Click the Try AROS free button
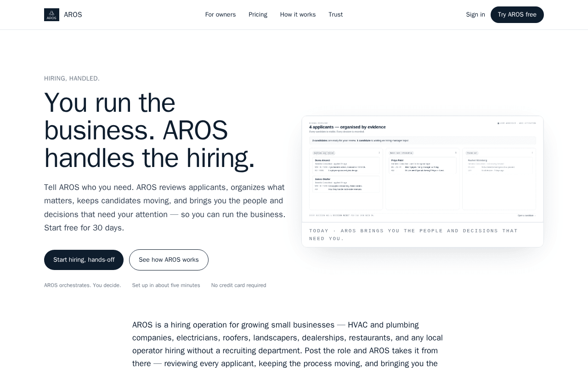 pyautogui.click(x=517, y=15)
